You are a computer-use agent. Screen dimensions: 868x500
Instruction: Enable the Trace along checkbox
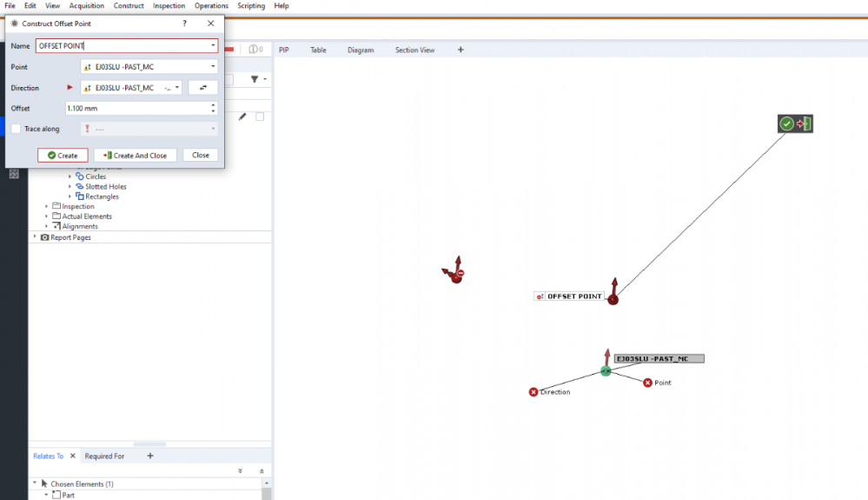[x=17, y=129]
